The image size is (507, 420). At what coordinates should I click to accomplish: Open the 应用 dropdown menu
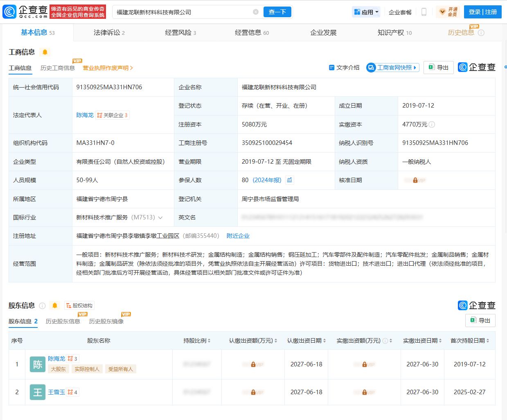pyautogui.click(x=366, y=12)
